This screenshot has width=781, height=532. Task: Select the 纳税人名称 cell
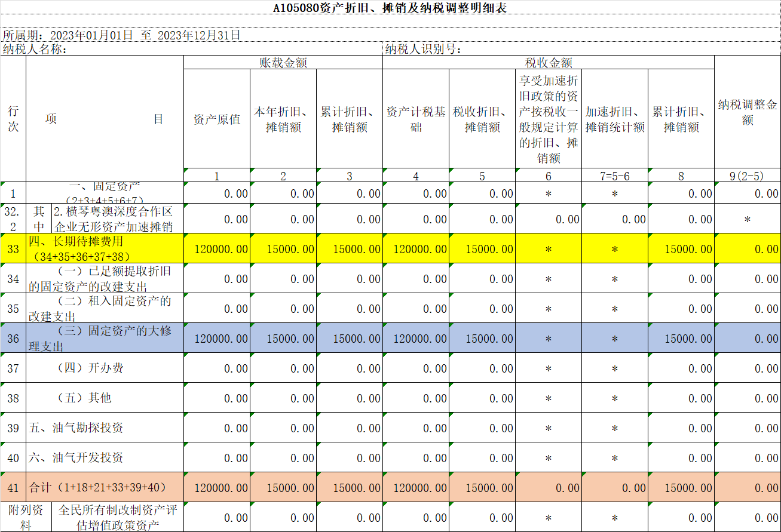191,49
